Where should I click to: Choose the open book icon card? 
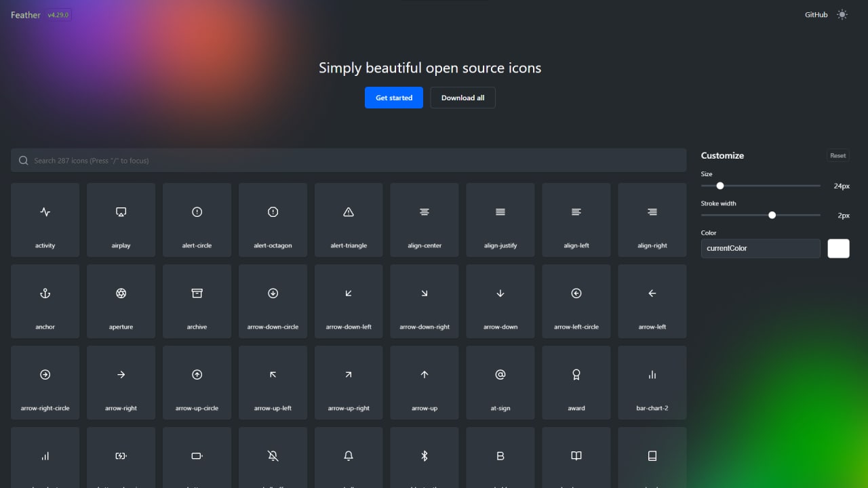pos(576,457)
